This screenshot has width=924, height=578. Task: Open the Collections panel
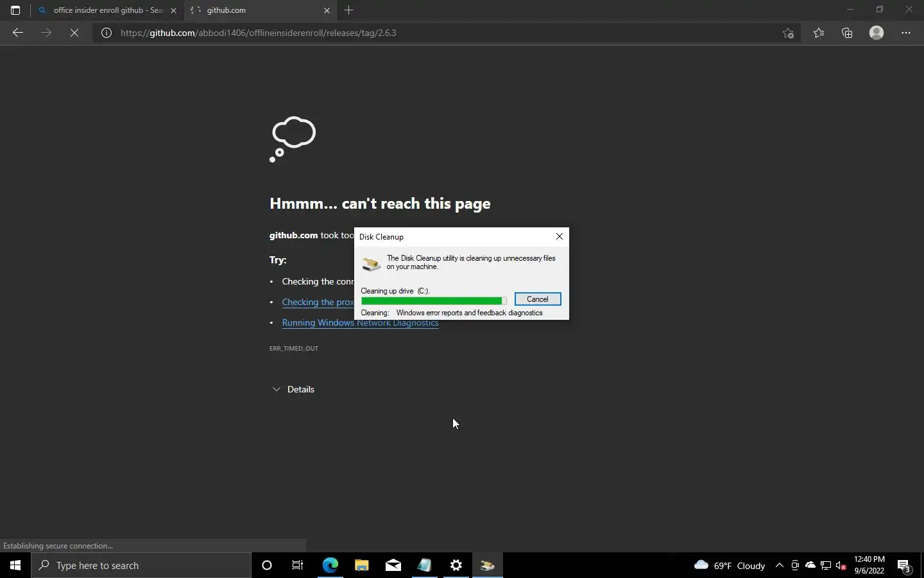[847, 33]
